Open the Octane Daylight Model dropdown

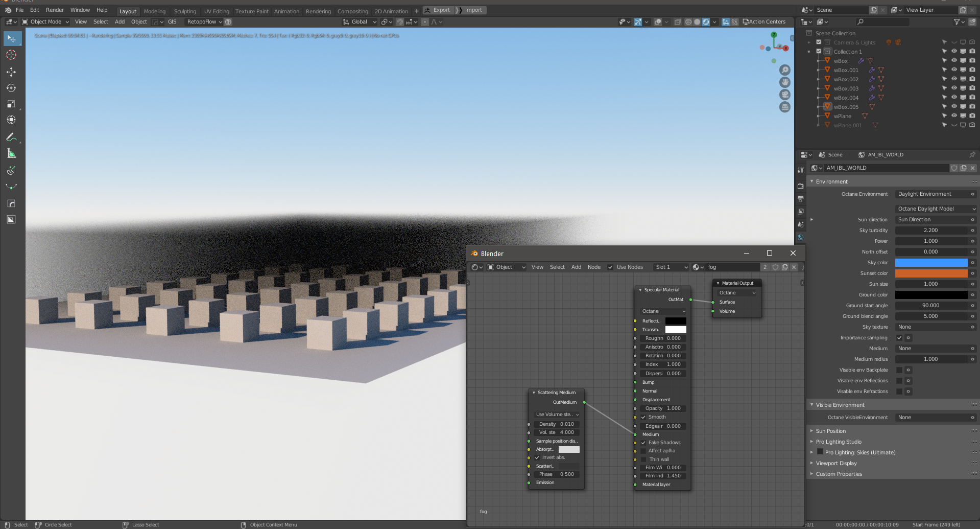pos(936,209)
